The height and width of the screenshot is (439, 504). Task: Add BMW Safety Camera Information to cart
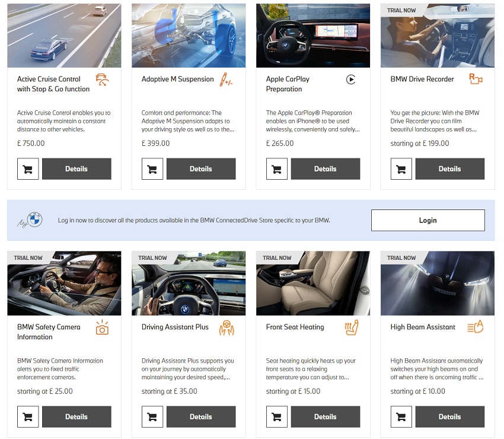(x=28, y=417)
